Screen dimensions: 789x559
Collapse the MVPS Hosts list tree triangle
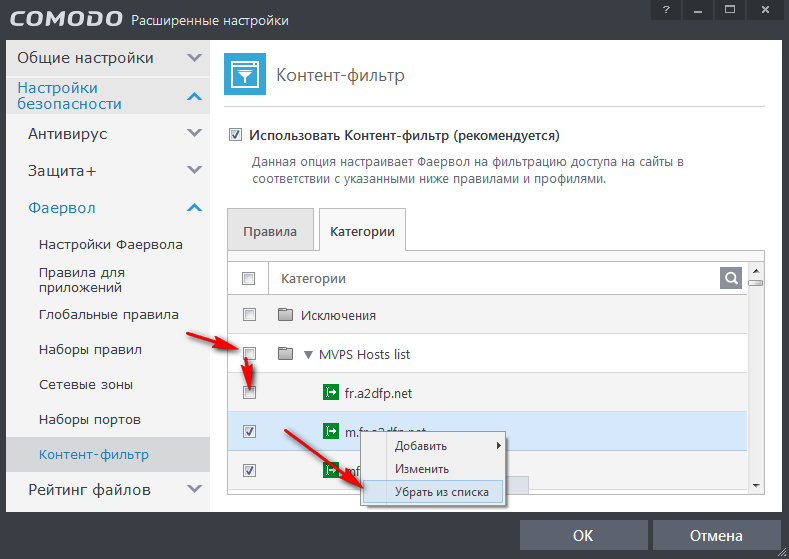click(309, 354)
